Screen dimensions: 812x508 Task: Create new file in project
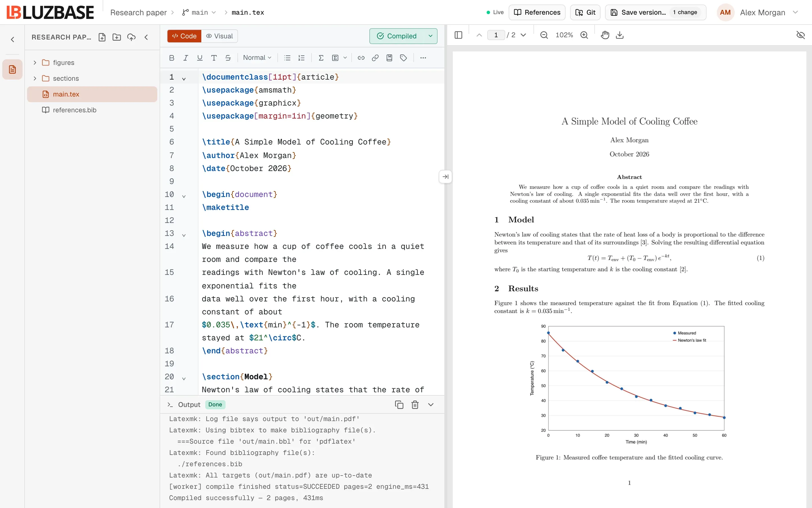point(102,37)
